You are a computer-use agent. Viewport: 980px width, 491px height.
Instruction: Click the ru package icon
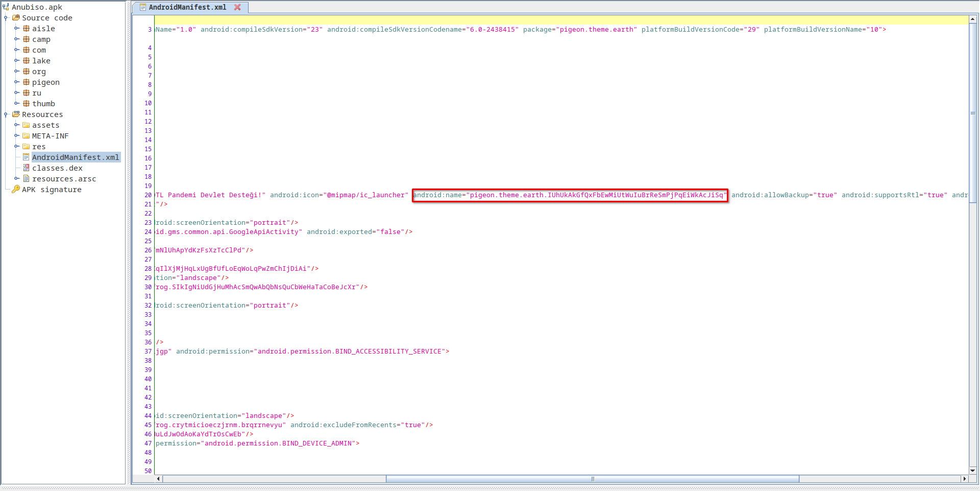(26, 93)
